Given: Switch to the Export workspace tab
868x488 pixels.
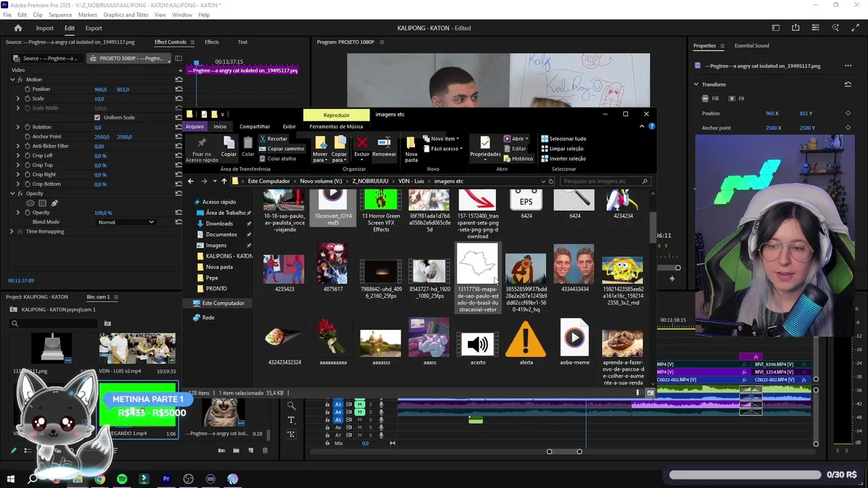Looking at the screenshot, I should click(94, 28).
